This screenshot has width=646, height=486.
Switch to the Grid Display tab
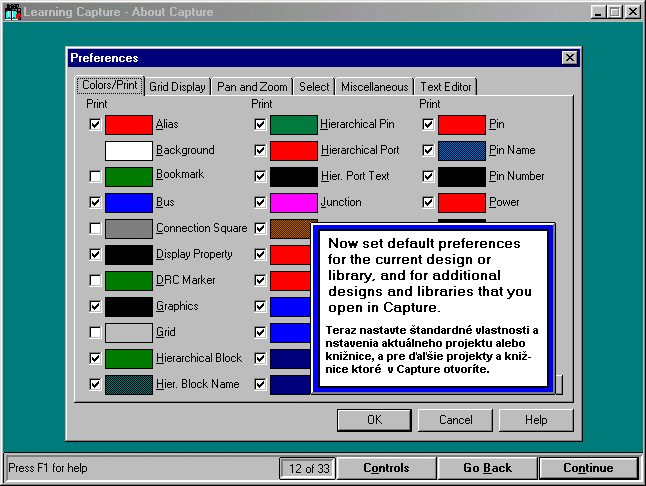[x=178, y=87]
